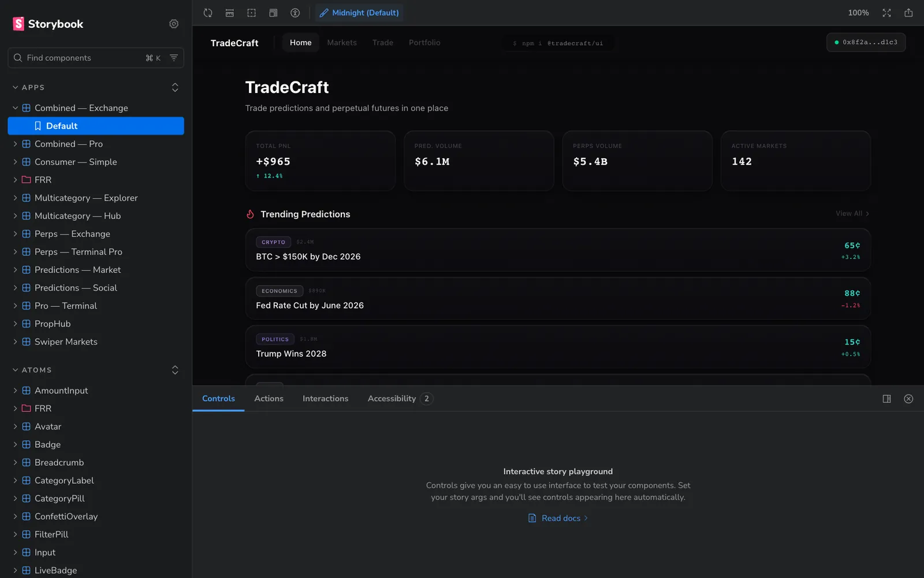Click the Badge component icon
924x578 pixels.
26,444
